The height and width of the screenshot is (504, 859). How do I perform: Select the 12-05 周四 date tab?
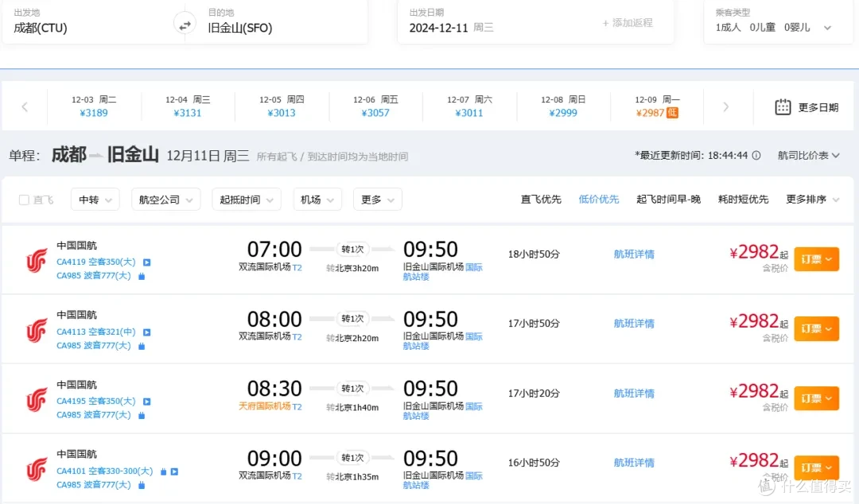tap(282, 105)
